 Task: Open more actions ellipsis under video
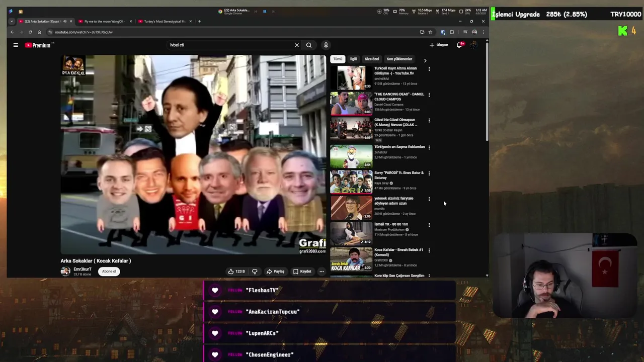321,271
